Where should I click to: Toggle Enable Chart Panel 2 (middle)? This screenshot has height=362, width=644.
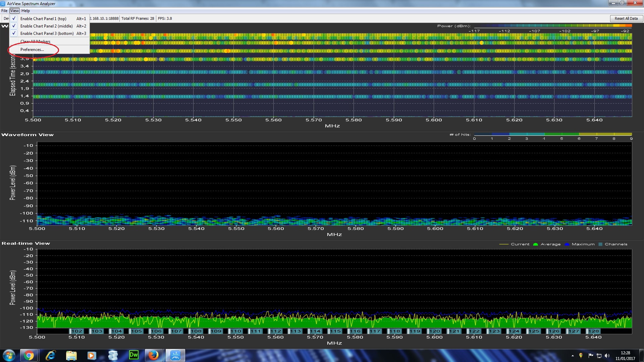pyautogui.click(x=46, y=26)
